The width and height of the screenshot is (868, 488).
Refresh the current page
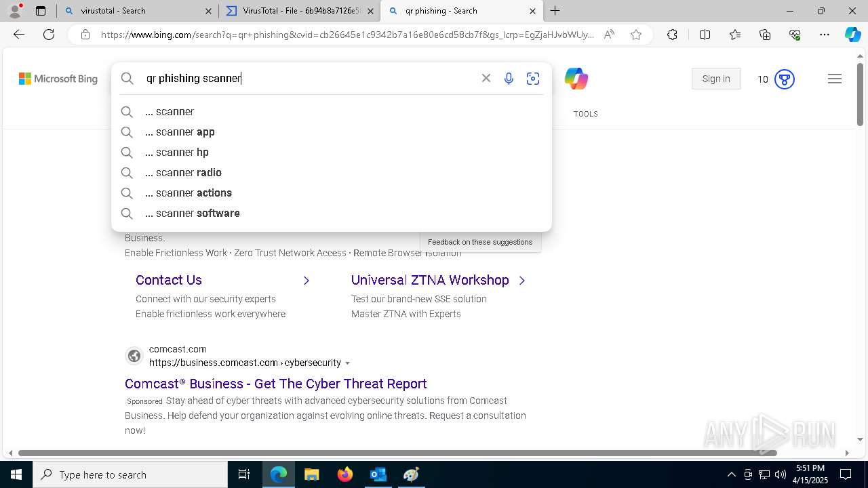pos(49,35)
